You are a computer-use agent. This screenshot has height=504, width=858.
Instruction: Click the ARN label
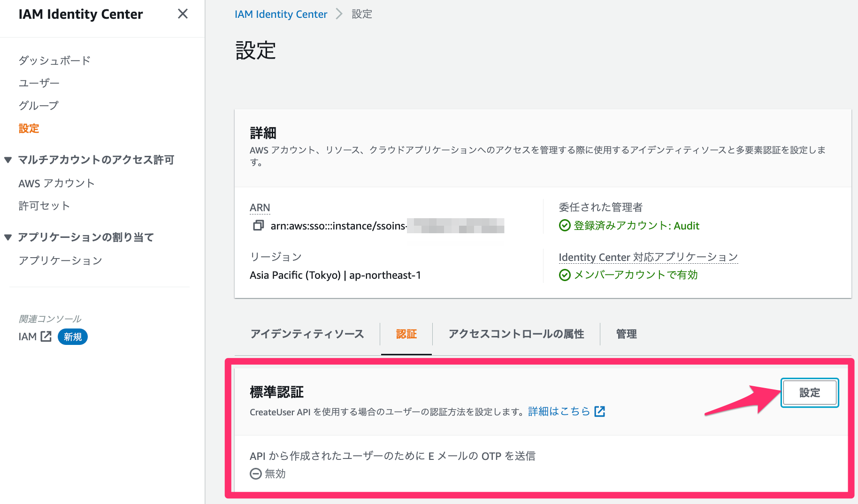260,207
